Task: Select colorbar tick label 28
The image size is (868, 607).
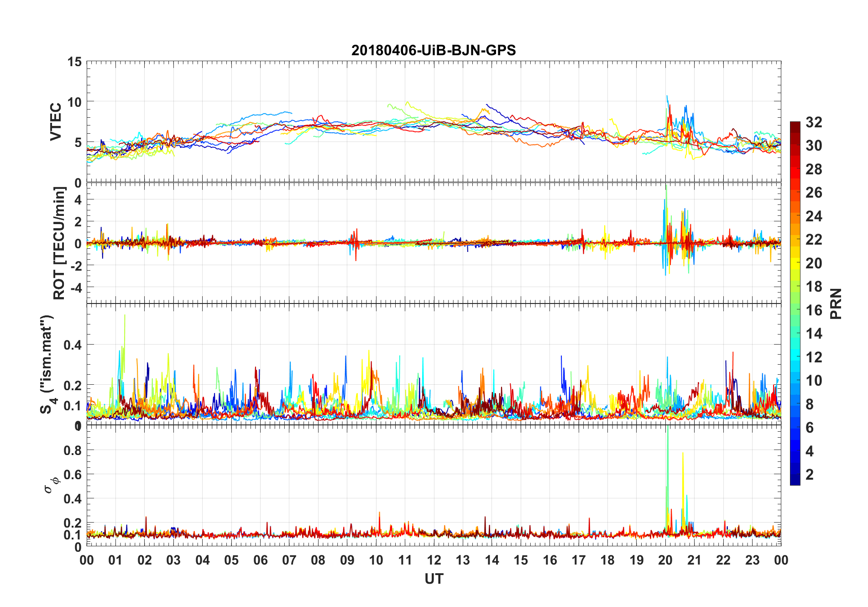Action: coord(814,169)
